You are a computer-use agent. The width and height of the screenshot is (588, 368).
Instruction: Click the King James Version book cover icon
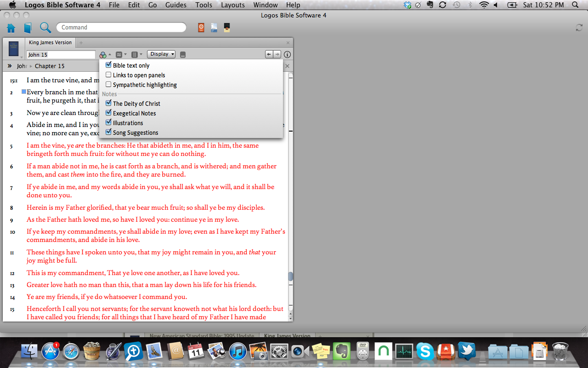tap(14, 48)
